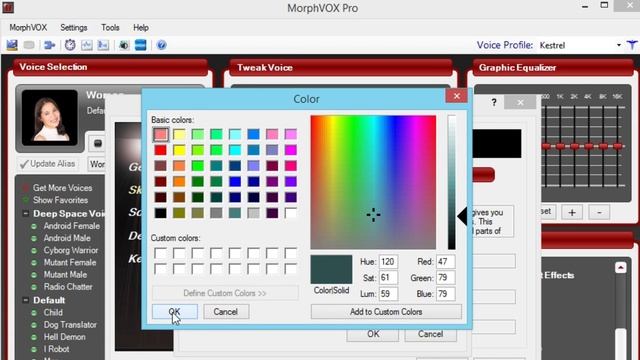Image resolution: width=640 pixels, height=360 pixels.
Task: Pick the black basic color swatch
Action: coord(160,213)
